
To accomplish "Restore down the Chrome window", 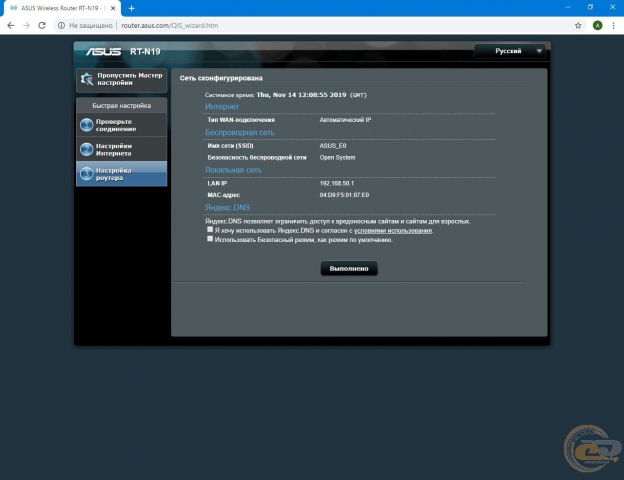I will [590, 7].
